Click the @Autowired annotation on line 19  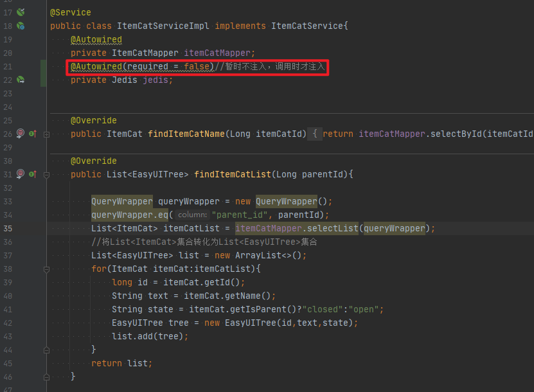click(96, 39)
